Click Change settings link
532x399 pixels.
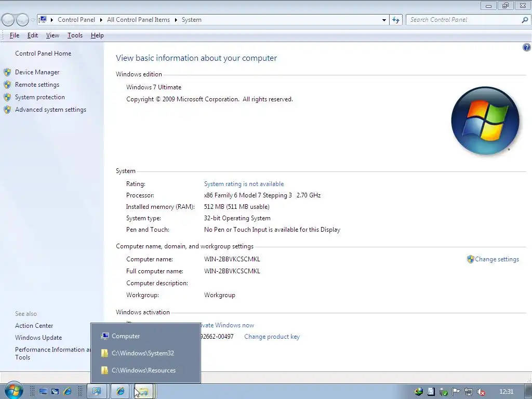coord(497,259)
